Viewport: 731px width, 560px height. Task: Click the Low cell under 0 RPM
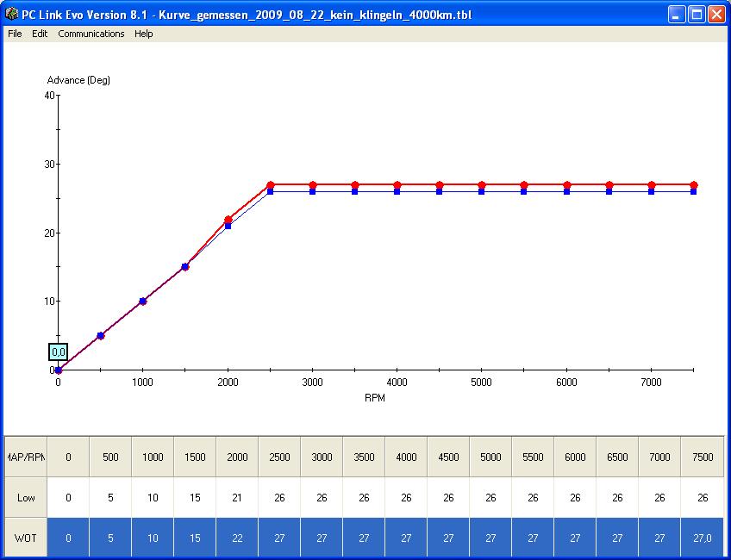[68, 498]
